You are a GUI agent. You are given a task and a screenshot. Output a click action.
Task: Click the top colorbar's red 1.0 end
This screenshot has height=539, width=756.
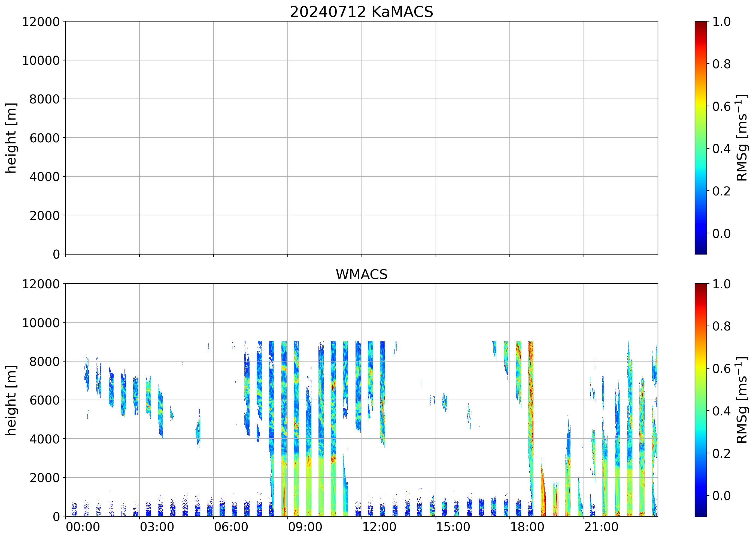700,25
